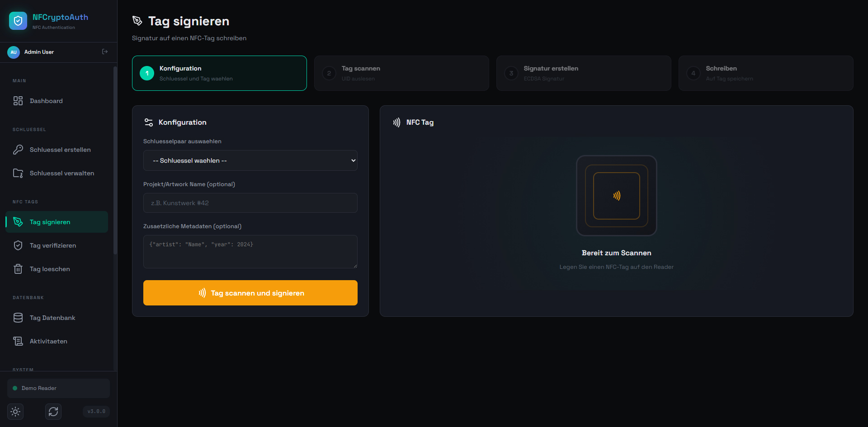
Task: Open the Aktivitaeten menu item
Action: tap(48, 341)
